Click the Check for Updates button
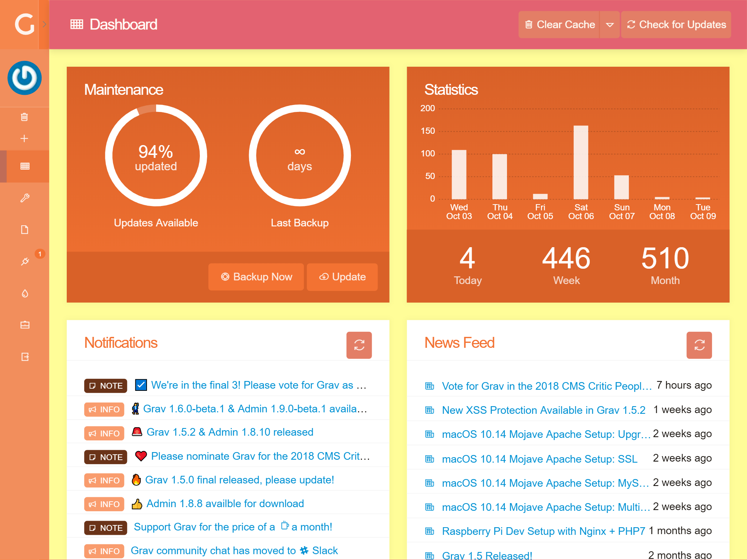This screenshot has height=560, width=747. pyautogui.click(x=676, y=25)
